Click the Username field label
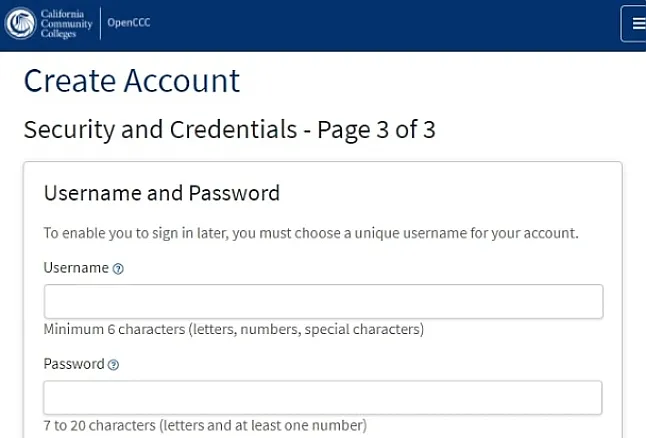646x438 pixels. (76, 268)
